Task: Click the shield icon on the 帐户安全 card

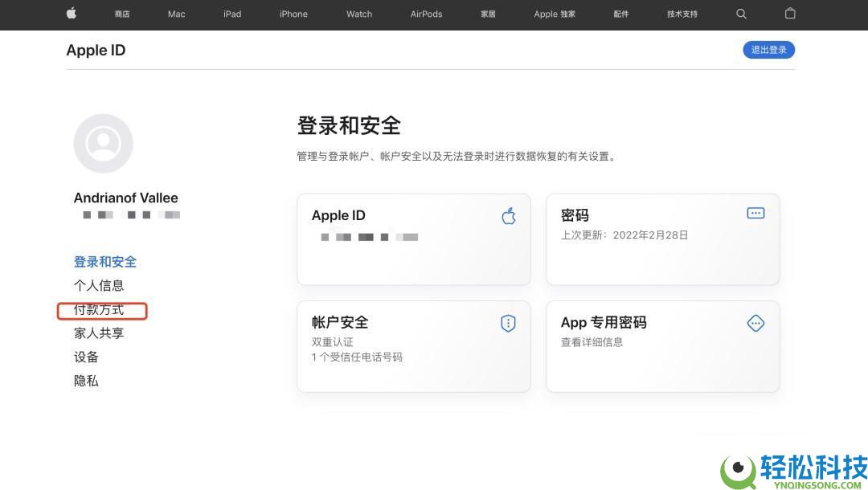Action: click(507, 323)
